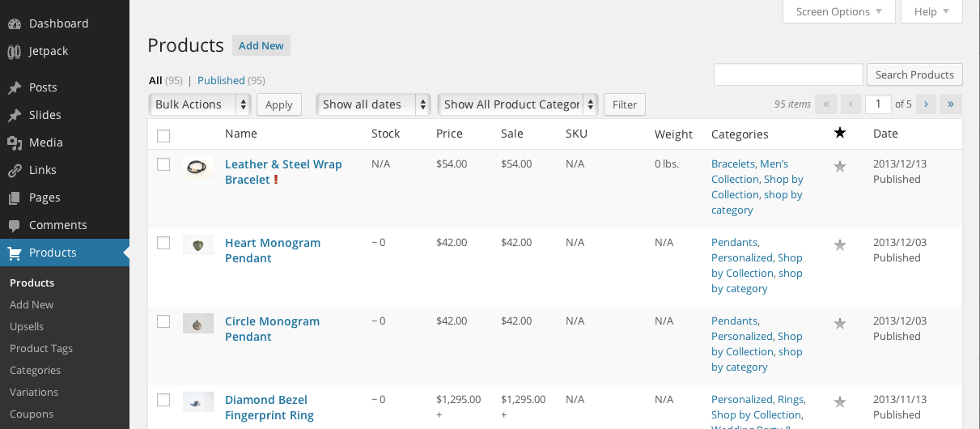Select the Circle Monogram Pendant row checkbox
This screenshot has height=429, width=980.
[163, 321]
